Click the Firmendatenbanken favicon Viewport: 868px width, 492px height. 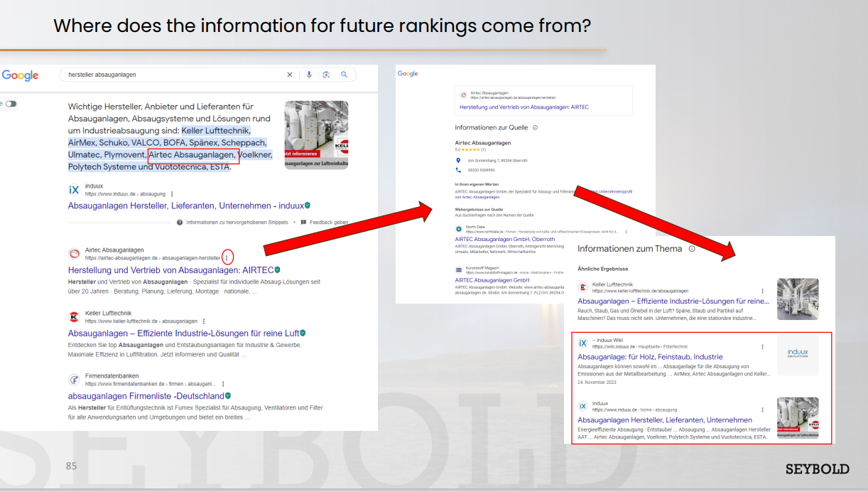pyautogui.click(x=74, y=380)
